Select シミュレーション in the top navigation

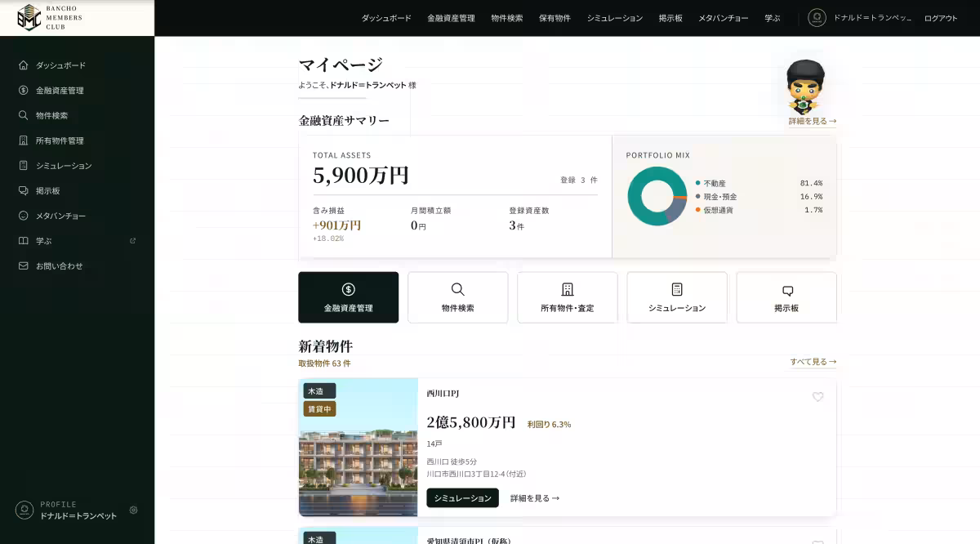[615, 18]
